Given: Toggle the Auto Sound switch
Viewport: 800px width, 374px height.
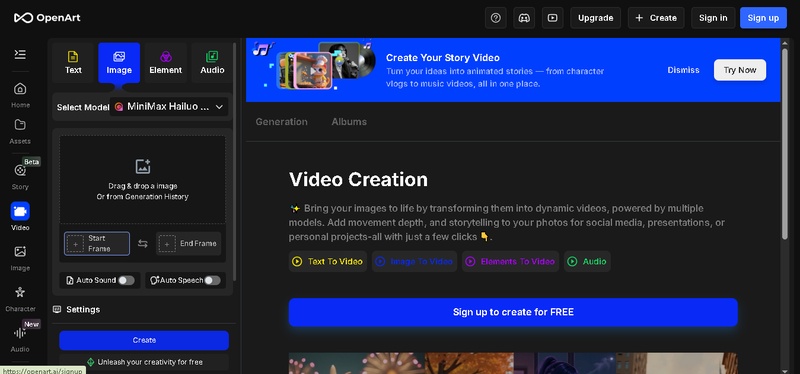Looking at the screenshot, I should [126, 280].
